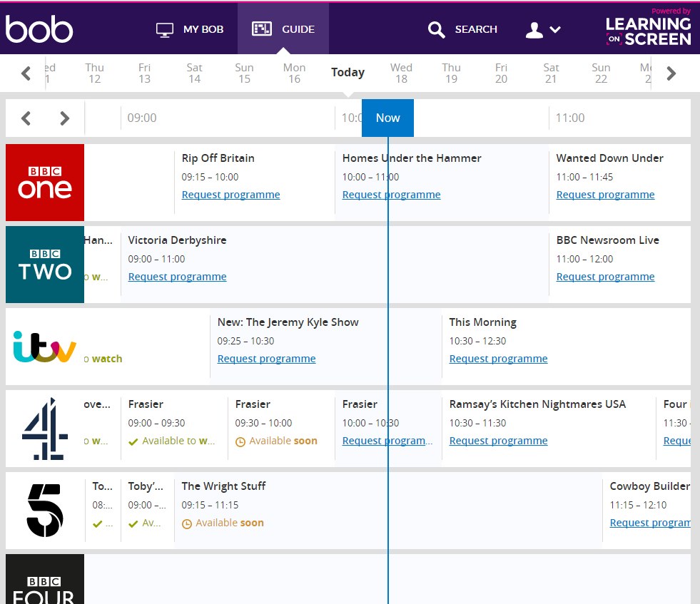This screenshot has height=604, width=700.
Task: Request programme for Homes Under the Hammer
Action: (392, 195)
